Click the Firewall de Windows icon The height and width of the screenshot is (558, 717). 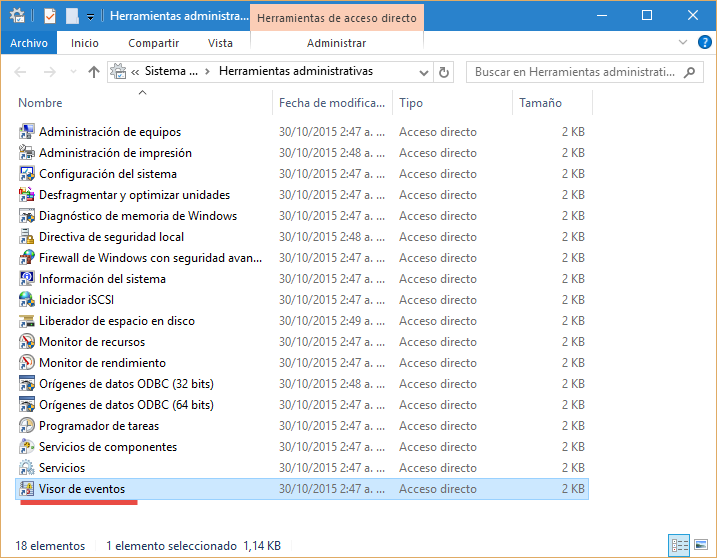pos(27,258)
